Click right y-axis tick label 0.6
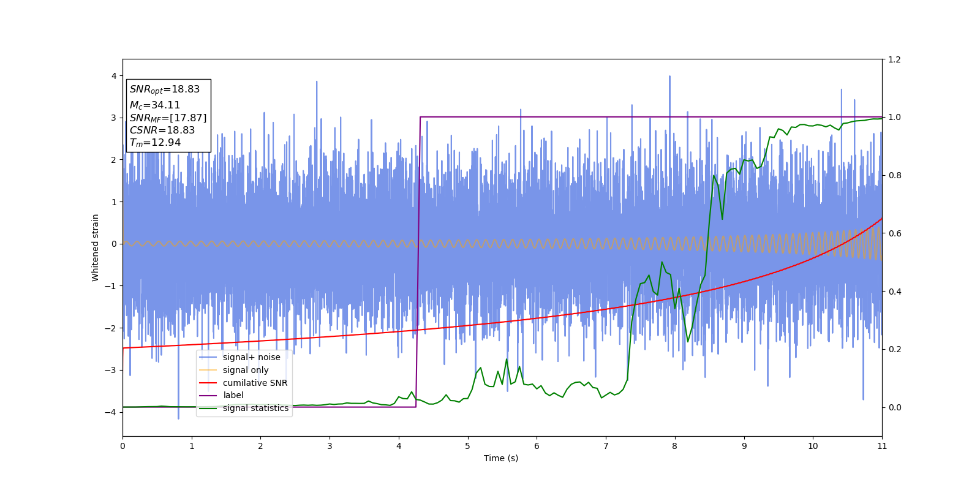The height and width of the screenshot is (490, 980). point(894,233)
